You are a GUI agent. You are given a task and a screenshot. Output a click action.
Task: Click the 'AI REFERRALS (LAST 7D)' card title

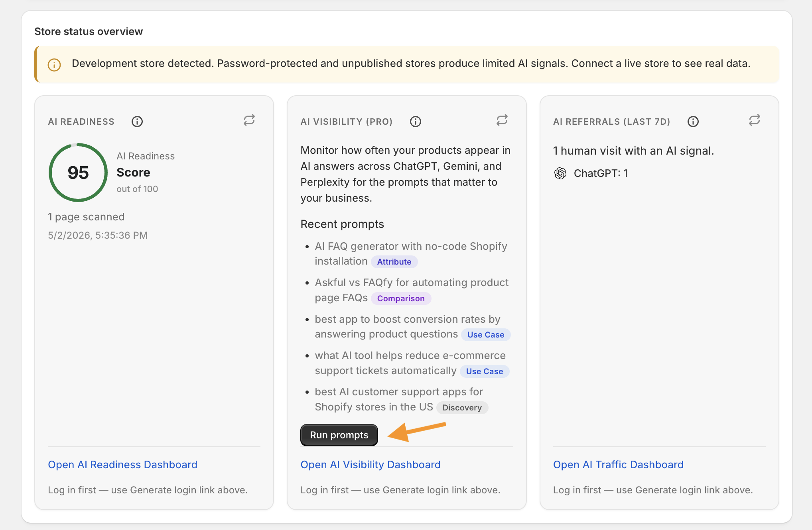click(x=611, y=122)
